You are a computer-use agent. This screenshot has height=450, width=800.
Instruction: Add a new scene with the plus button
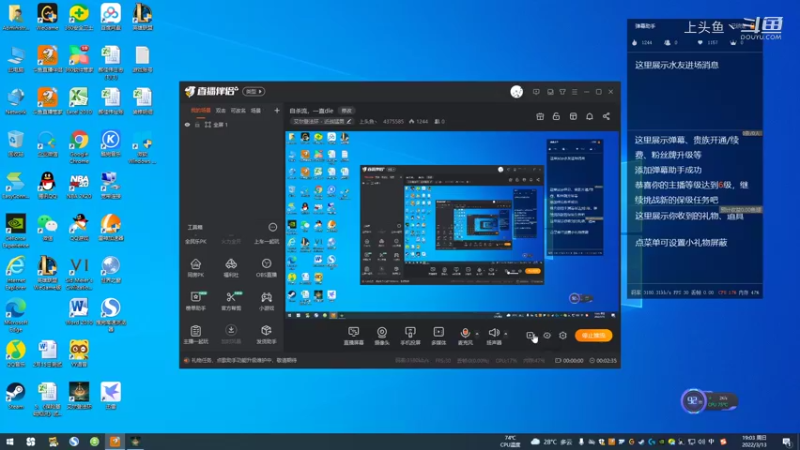point(277,110)
